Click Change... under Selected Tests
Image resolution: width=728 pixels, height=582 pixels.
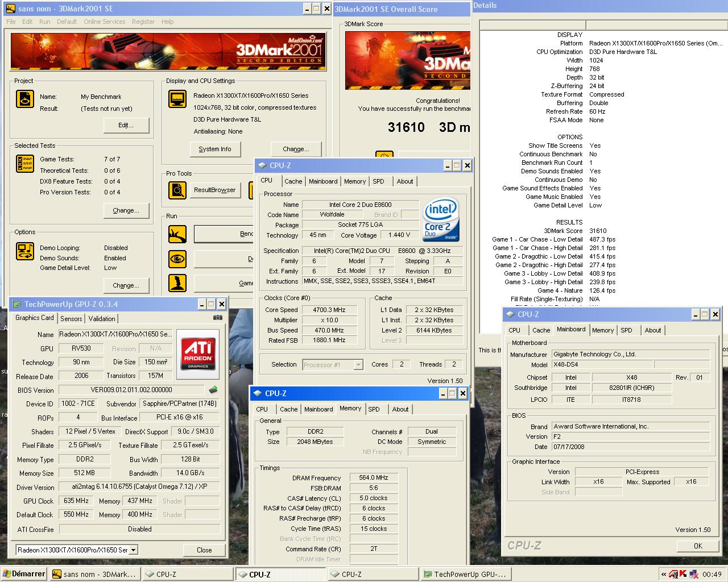coord(126,210)
